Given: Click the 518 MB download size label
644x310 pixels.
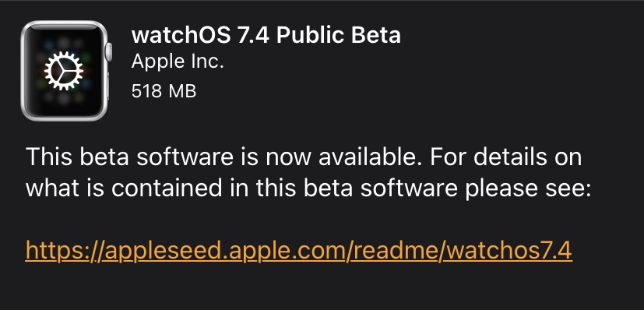Looking at the screenshot, I should pyautogui.click(x=164, y=91).
